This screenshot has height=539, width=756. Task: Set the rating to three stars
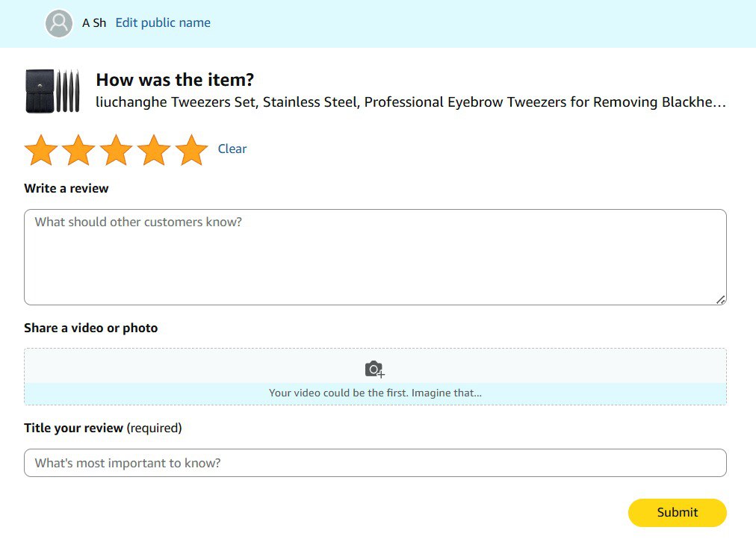[x=117, y=150]
